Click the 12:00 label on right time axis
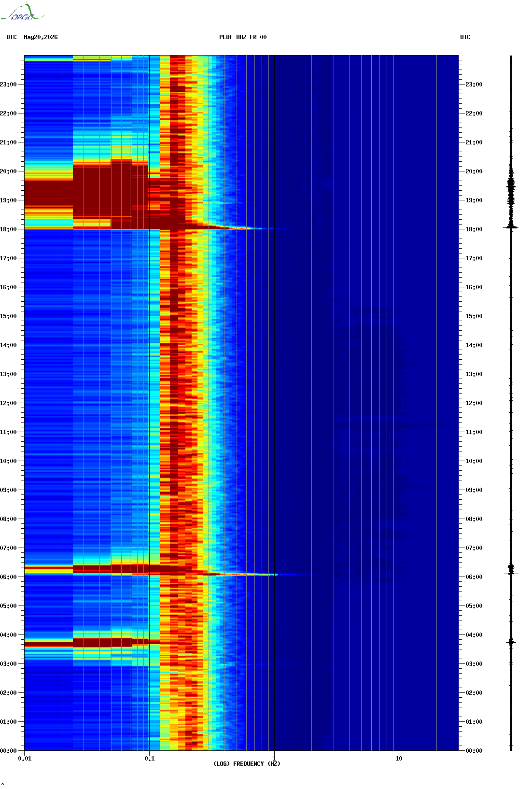 474,403
